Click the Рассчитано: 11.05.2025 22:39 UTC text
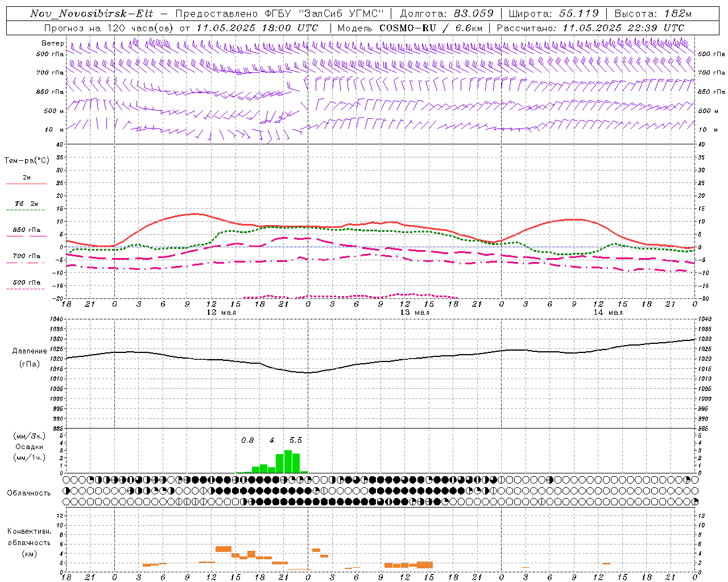728x582 pixels. pyautogui.click(x=590, y=28)
